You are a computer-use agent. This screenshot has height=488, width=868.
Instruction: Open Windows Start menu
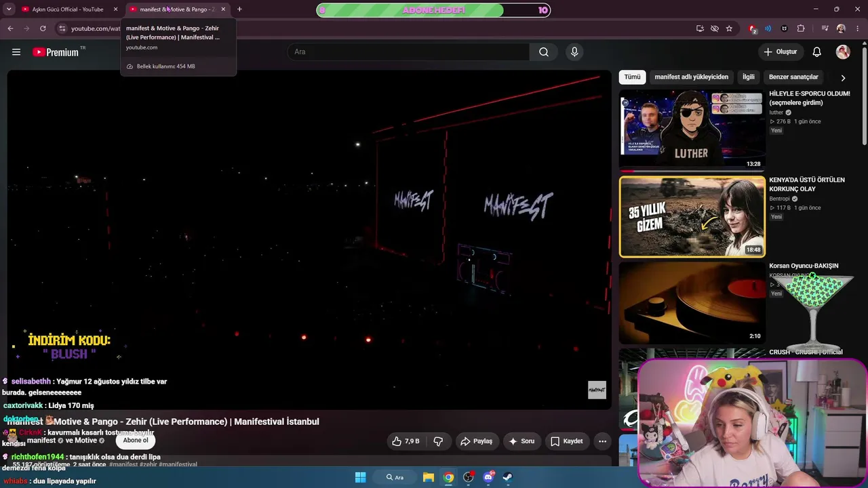360,477
